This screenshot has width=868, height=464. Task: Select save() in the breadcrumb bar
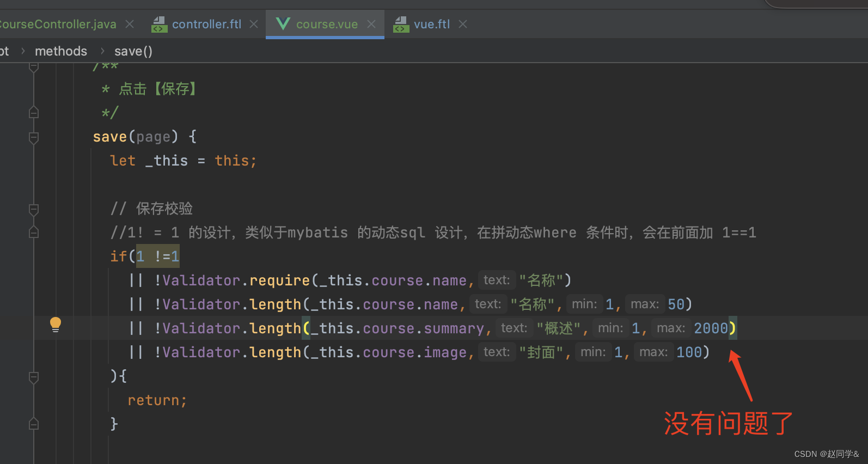click(x=133, y=51)
